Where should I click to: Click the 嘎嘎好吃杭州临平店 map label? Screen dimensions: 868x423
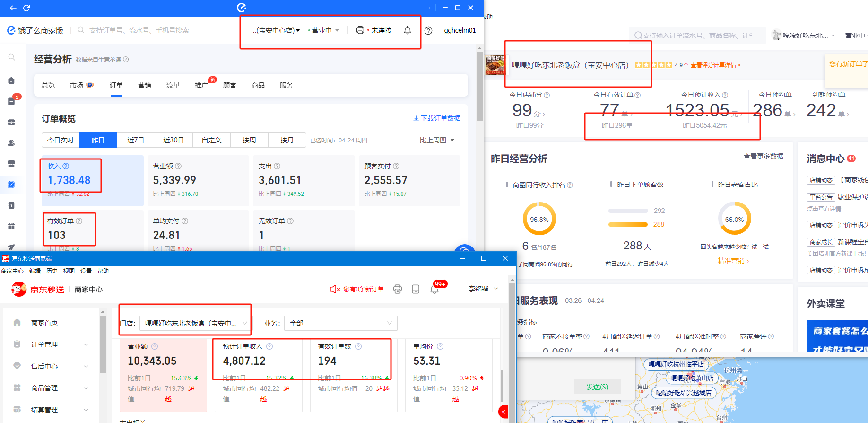[676, 364]
